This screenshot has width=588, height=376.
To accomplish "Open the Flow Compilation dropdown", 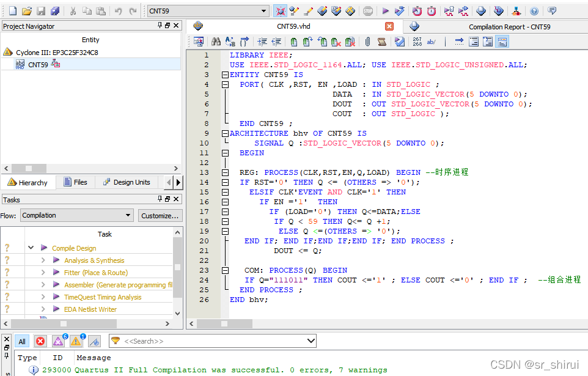I will tap(128, 215).
